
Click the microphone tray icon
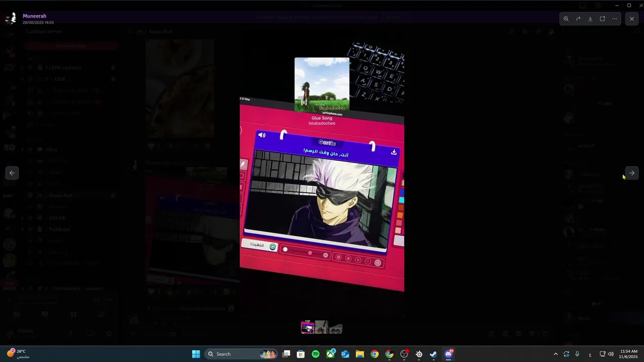(x=577, y=354)
